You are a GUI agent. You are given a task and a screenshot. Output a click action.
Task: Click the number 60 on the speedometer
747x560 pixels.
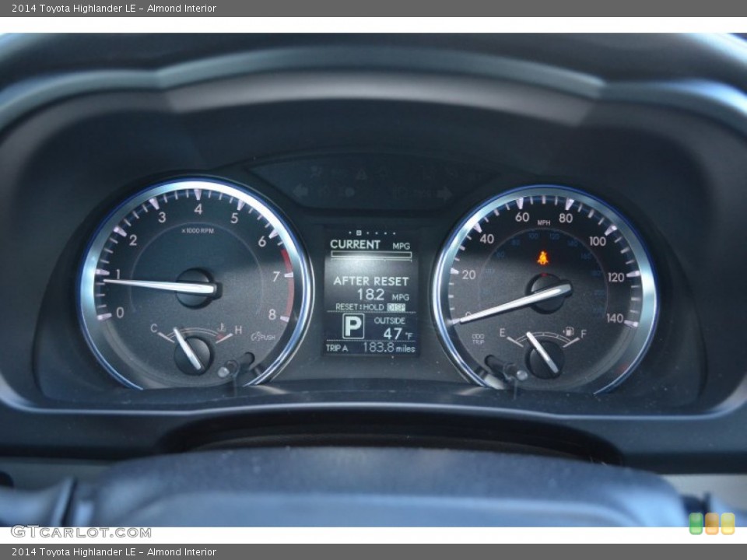(522, 217)
